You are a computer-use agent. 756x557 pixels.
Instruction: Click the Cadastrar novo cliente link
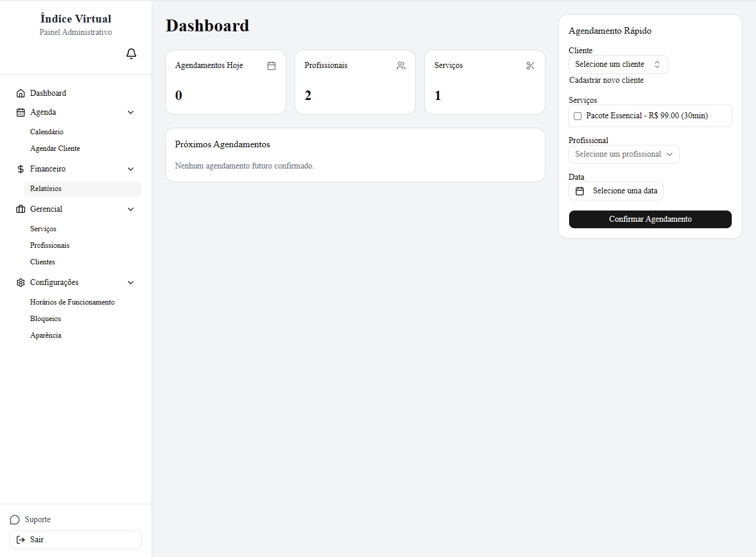(606, 80)
